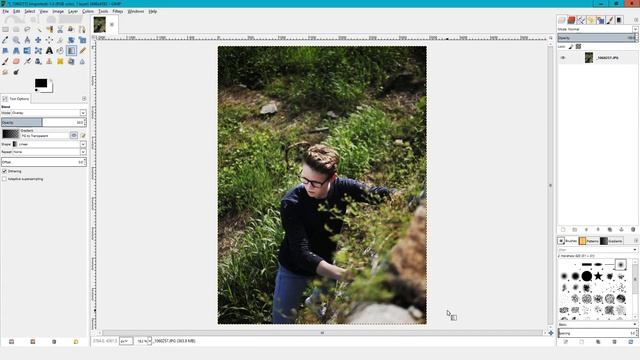Select the Smudge tool
Image resolution: width=640 pixels, height=360 pixels.
point(5,72)
